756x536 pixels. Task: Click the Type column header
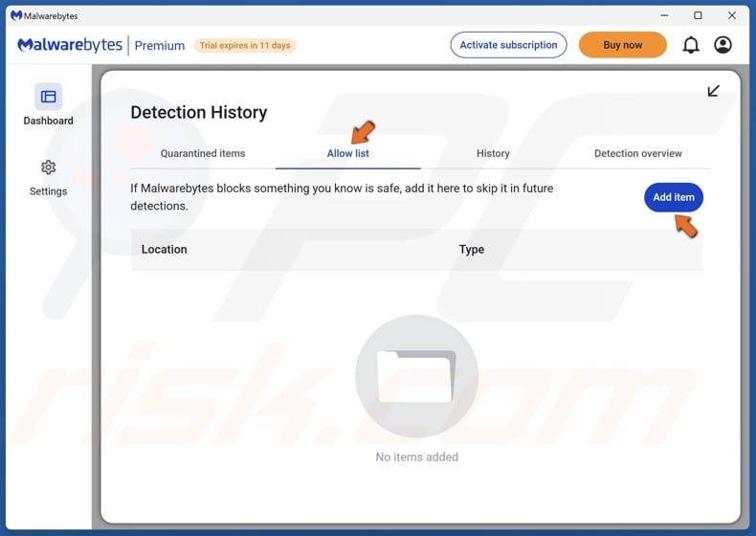tap(472, 250)
